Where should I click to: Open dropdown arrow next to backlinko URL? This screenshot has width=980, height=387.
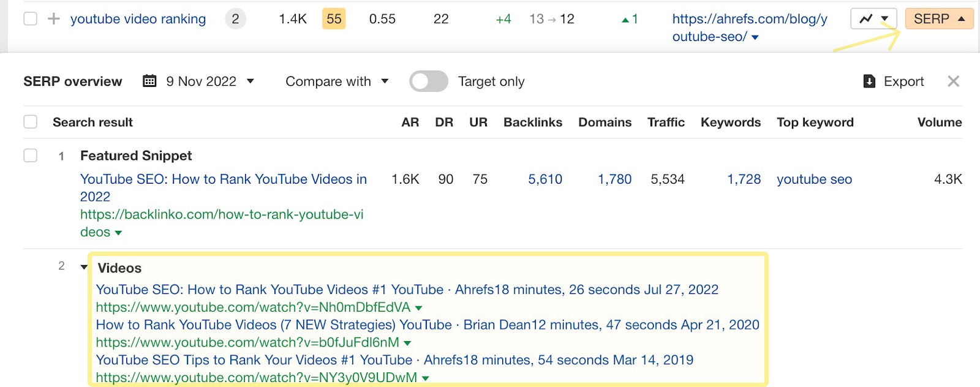(118, 233)
